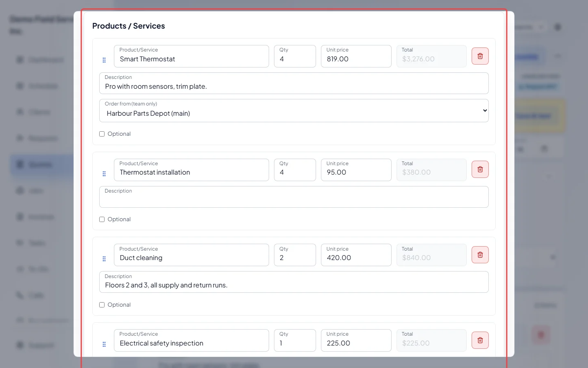
Task: Click the Electrical safety inspection name field
Action: (192, 340)
